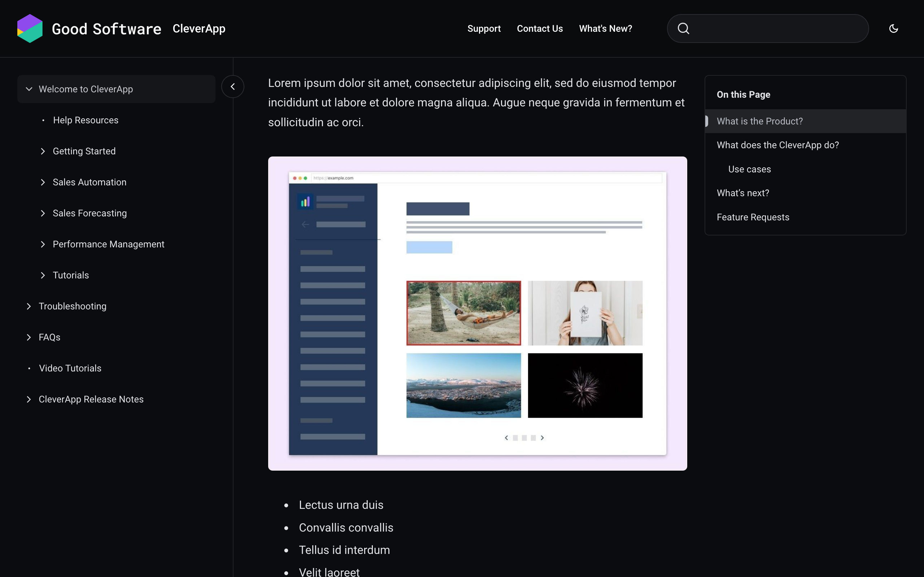This screenshot has height=577, width=924.
Task: Open the What's New? page
Action: click(606, 28)
